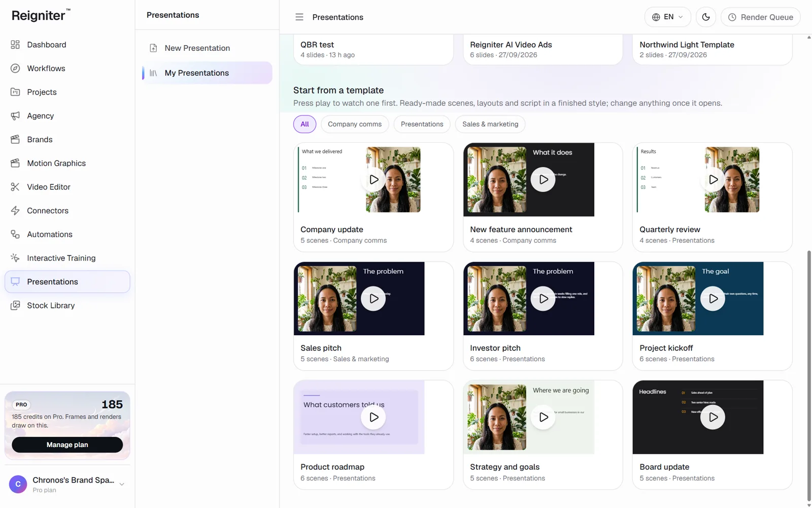812x508 pixels.
Task: Select the All template filter
Action: 304,124
